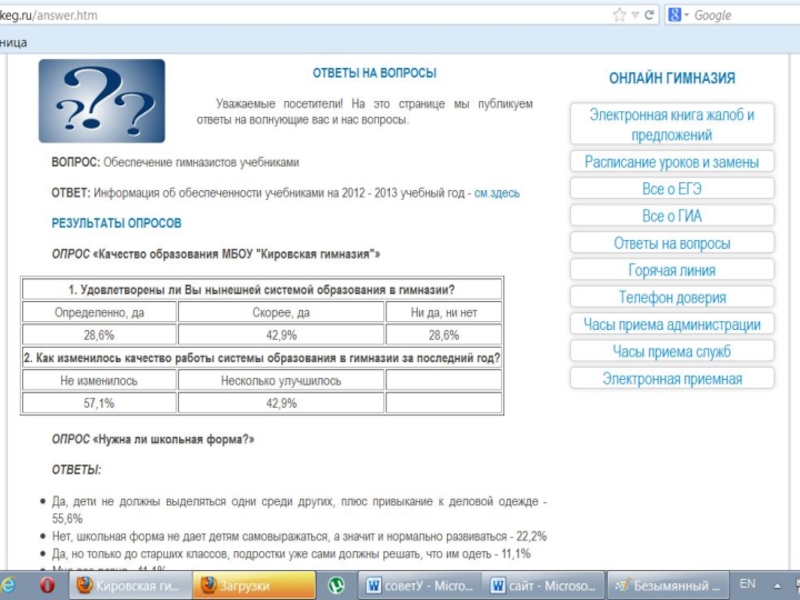Viewport: 800px width, 600px height.
Task: Click the 'ОТВЕТЫ:' label
Action: point(77,470)
